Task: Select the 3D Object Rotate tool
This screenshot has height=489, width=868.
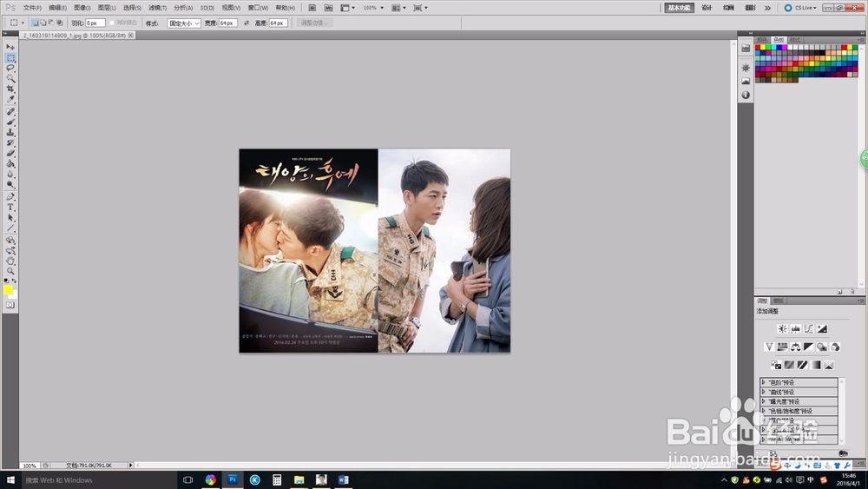Action: pyautogui.click(x=10, y=240)
